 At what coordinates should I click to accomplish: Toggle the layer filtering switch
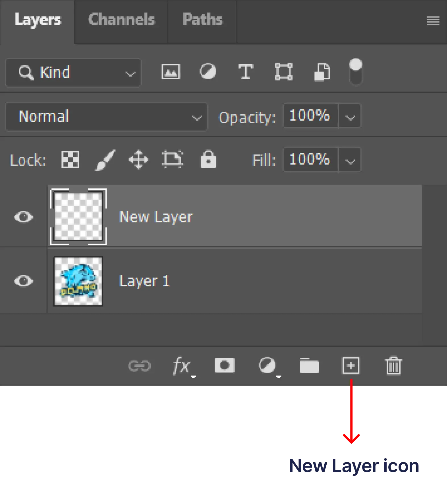click(356, 72)
